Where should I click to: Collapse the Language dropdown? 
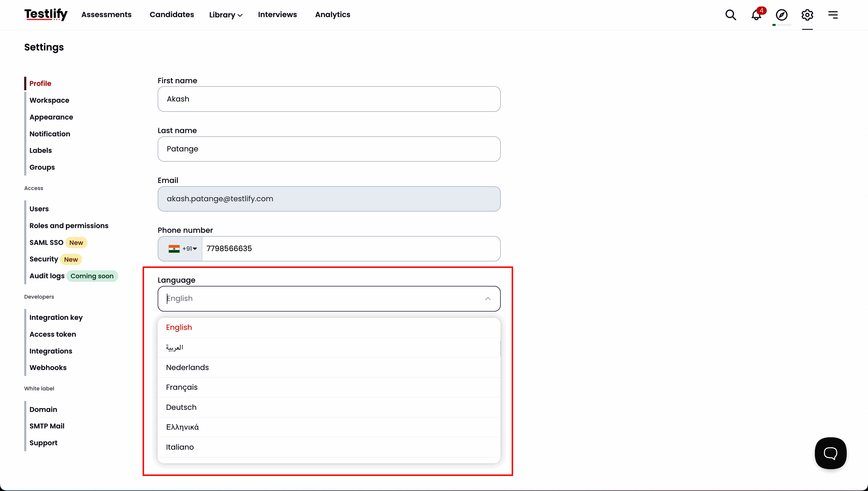point(488,298)
